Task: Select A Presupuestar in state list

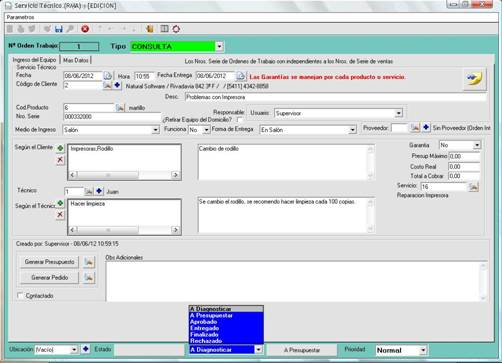Action: [x=226, y=315]
